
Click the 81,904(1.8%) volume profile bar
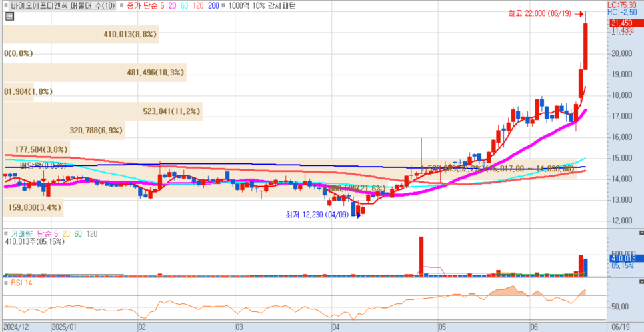coord(18,91)
